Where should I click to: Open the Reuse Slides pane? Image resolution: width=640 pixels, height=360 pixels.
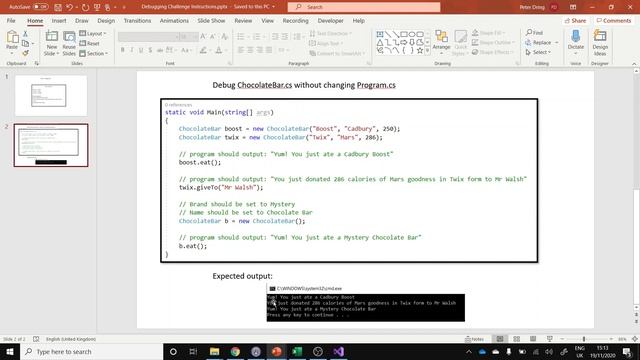pos(69,43)
